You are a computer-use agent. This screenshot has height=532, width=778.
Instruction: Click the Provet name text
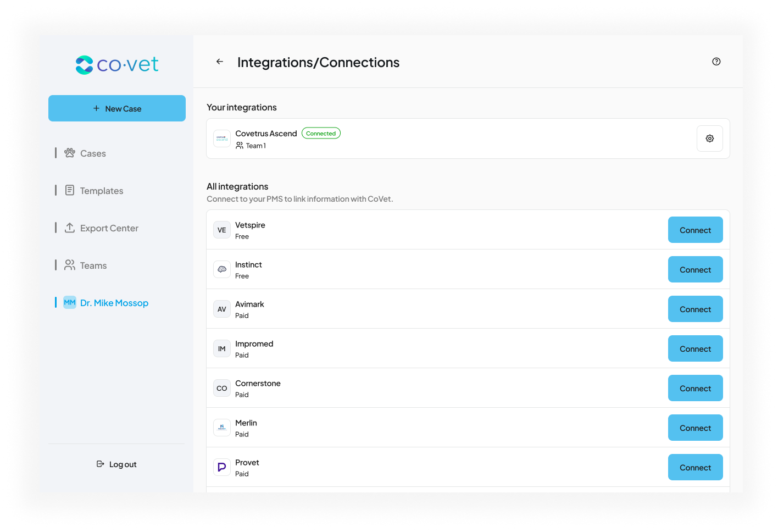tap(247, 463)
